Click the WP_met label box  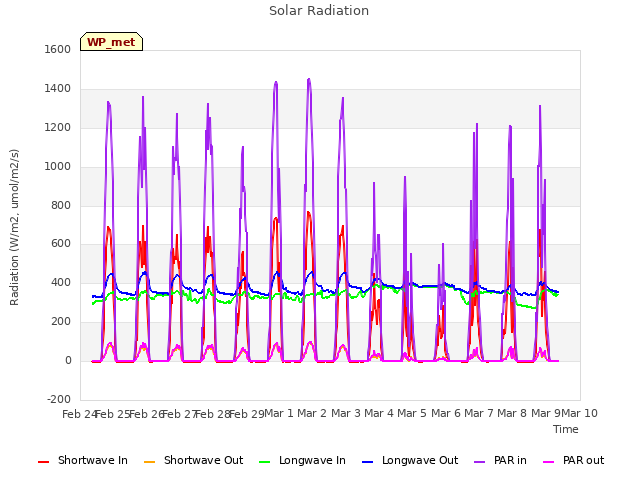click(111, 42)
